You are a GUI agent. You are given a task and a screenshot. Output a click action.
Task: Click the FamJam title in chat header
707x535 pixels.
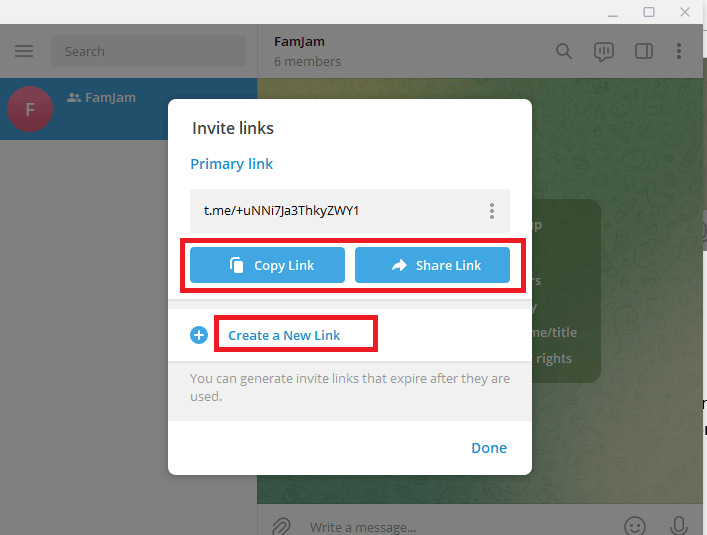(299, 41)
